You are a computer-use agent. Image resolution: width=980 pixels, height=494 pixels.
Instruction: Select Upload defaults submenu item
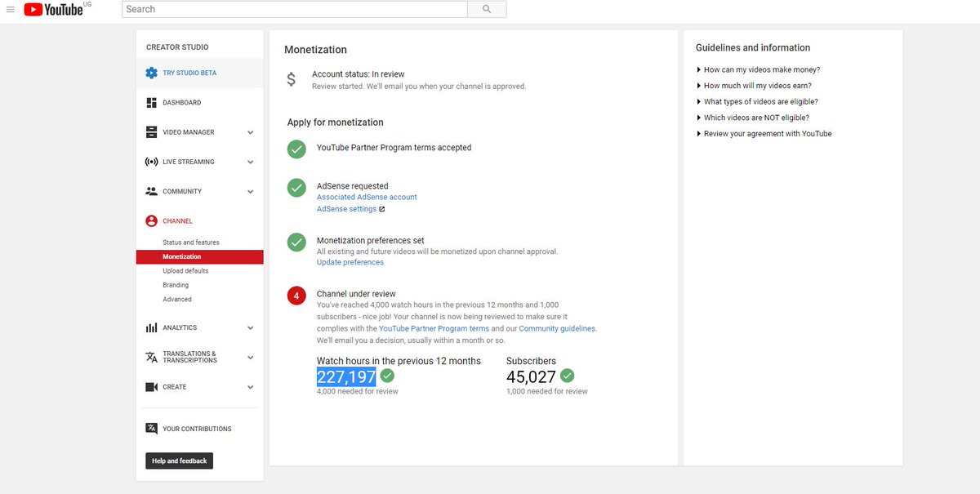(x=185, y=271)
